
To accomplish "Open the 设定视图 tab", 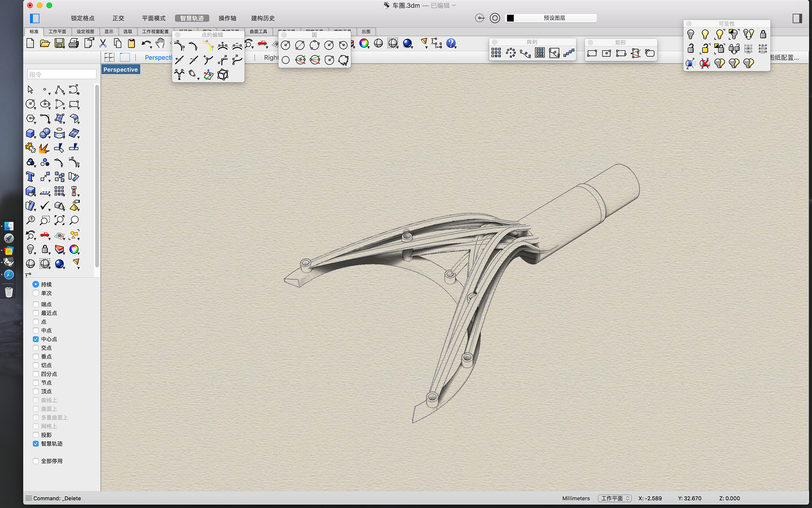I will tap(85, 32).
